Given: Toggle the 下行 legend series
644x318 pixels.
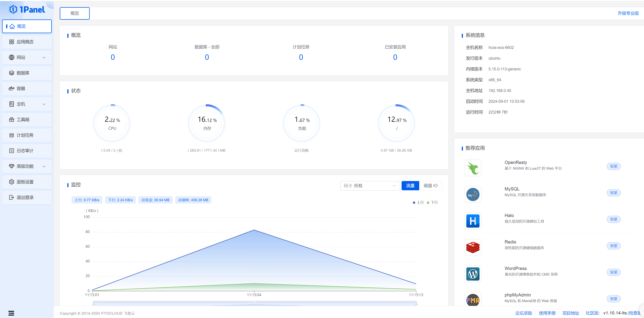Looking at the screenshot, I should click(x=433, y=202).
